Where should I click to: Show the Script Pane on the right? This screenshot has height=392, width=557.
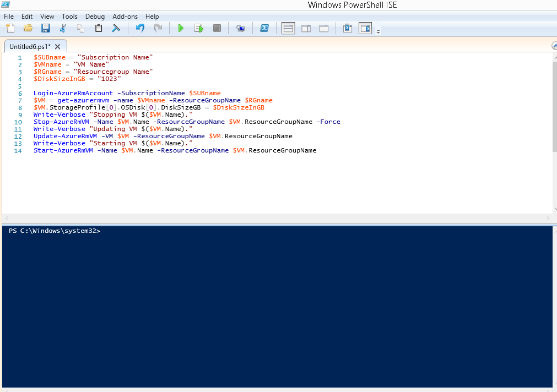click(x=306, y=28)
